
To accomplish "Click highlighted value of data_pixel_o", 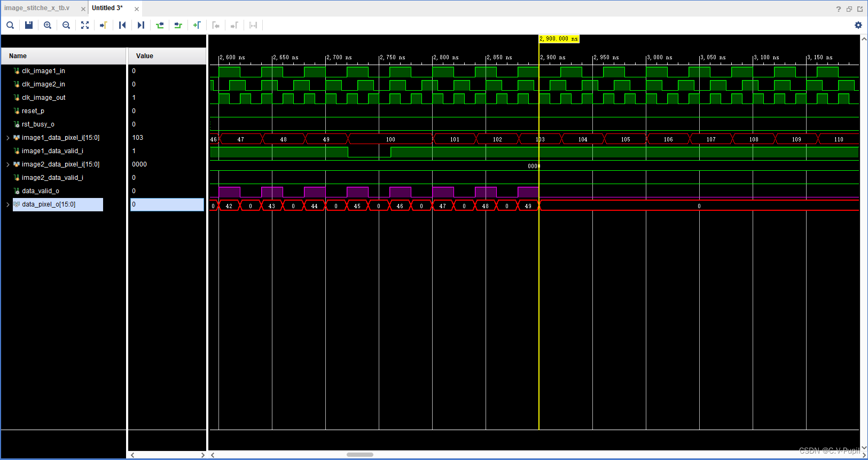I will coord(167,204).
